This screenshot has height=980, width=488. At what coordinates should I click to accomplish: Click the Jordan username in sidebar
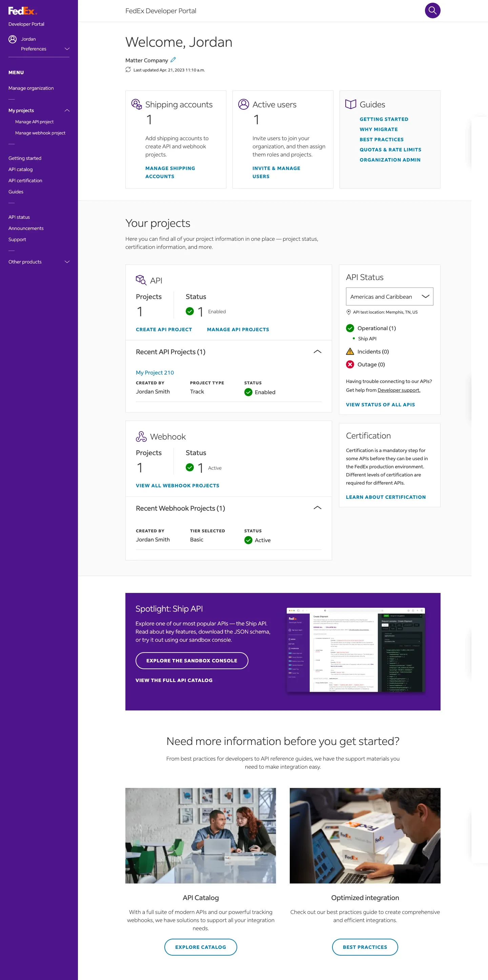[28, 39]
